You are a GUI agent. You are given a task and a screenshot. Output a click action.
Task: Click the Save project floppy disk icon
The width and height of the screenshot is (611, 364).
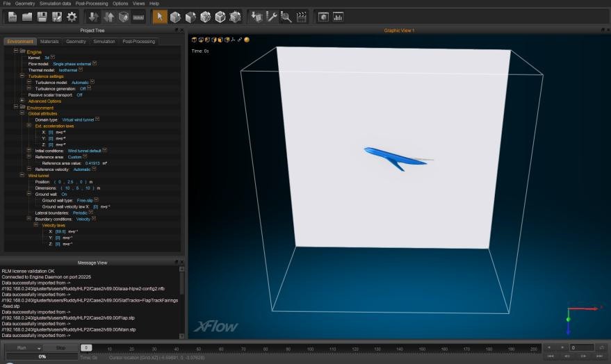(x=42, y=17)
